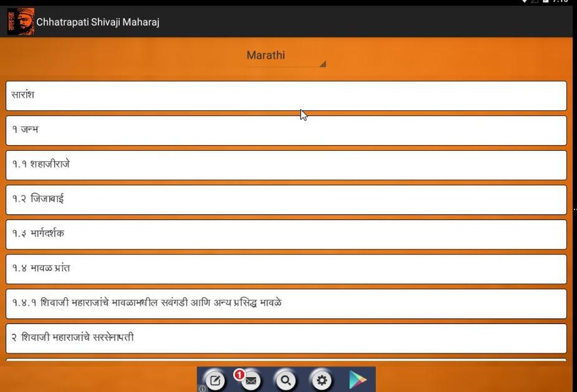Open the Marathi language dropdown
Viewport: 577px width, 392px height.
click(x=286, y=56)
